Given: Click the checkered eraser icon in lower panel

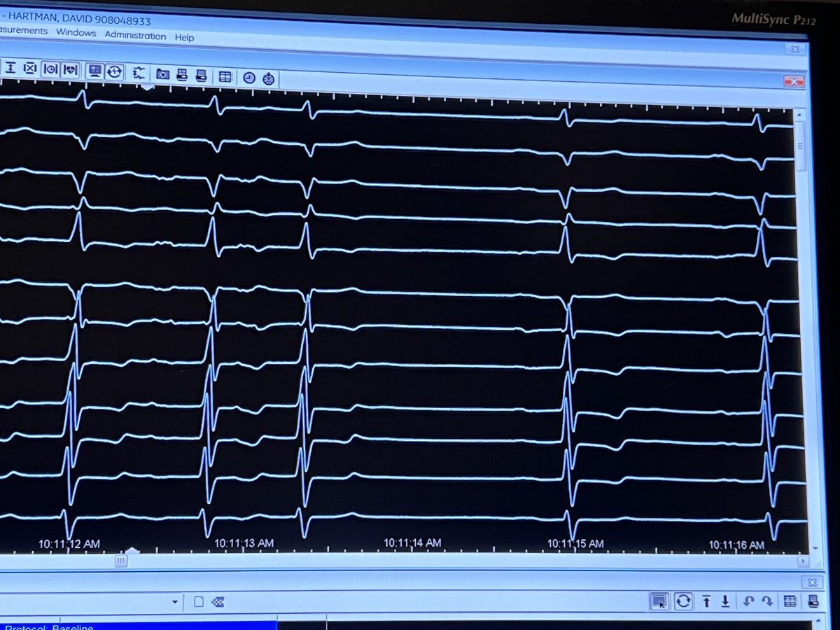Looking at the screenshot, I should (218, 602).
